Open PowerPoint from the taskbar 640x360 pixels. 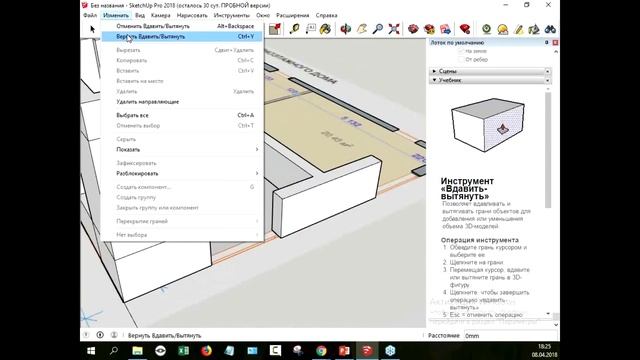pyautogui.click(x=344, y=351)
